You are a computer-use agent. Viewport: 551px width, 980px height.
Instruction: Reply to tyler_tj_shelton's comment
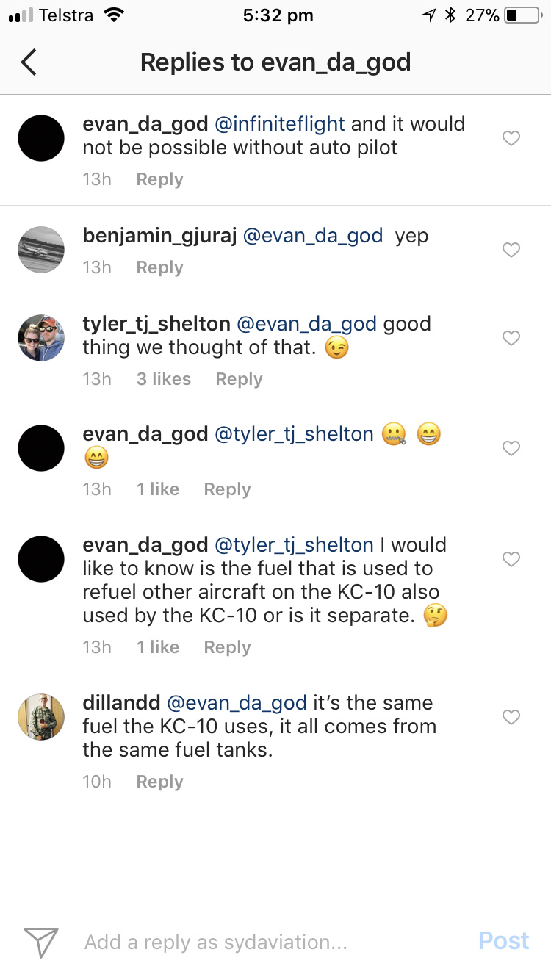[239, 379]
